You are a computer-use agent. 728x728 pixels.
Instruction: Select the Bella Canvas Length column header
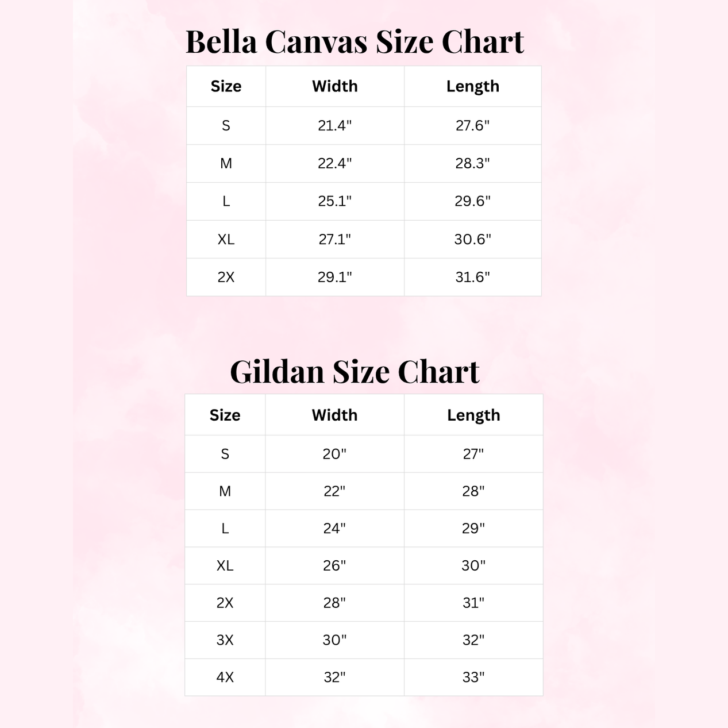coord(472,86)
